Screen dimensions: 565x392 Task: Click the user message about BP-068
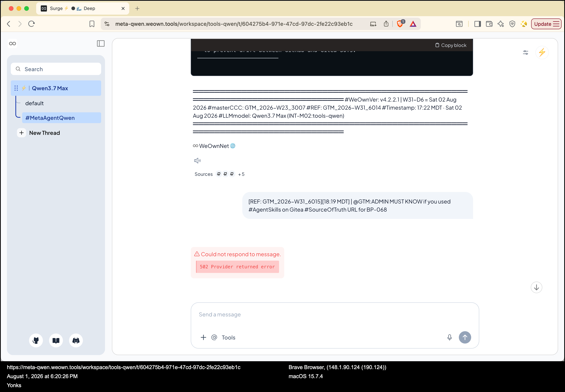tap(357, 206)
